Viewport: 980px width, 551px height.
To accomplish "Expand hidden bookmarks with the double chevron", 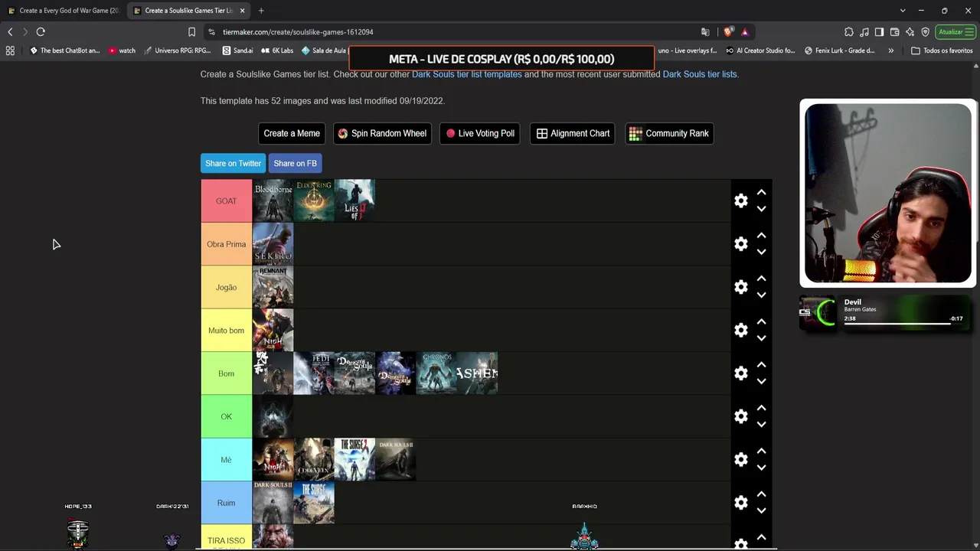I will pos(890,51).
